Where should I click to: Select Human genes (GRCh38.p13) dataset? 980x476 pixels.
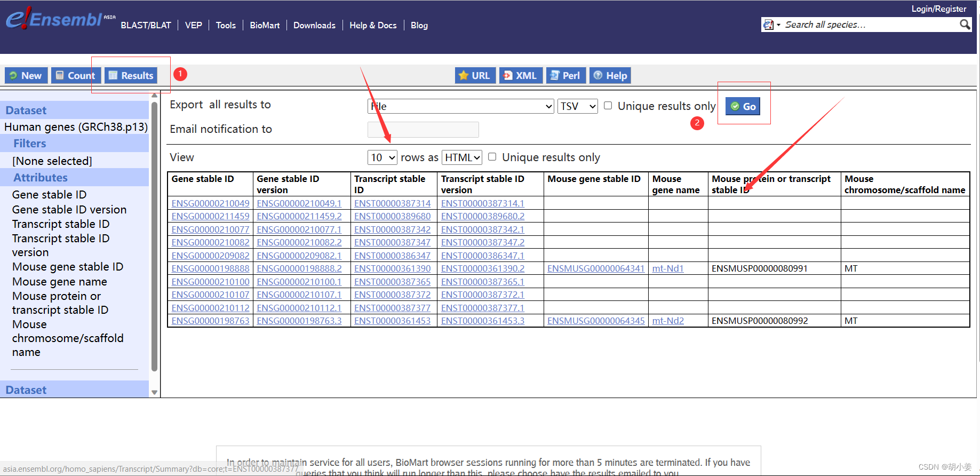pos(76,127)
